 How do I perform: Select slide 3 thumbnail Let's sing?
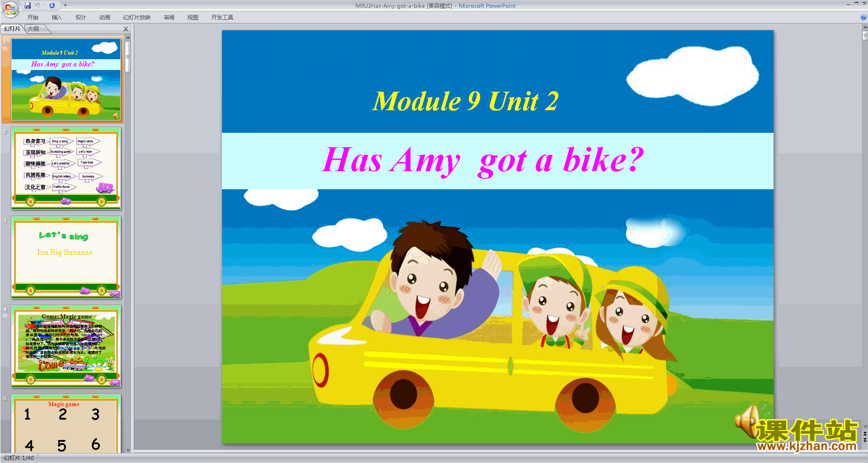tap(66, 257)
